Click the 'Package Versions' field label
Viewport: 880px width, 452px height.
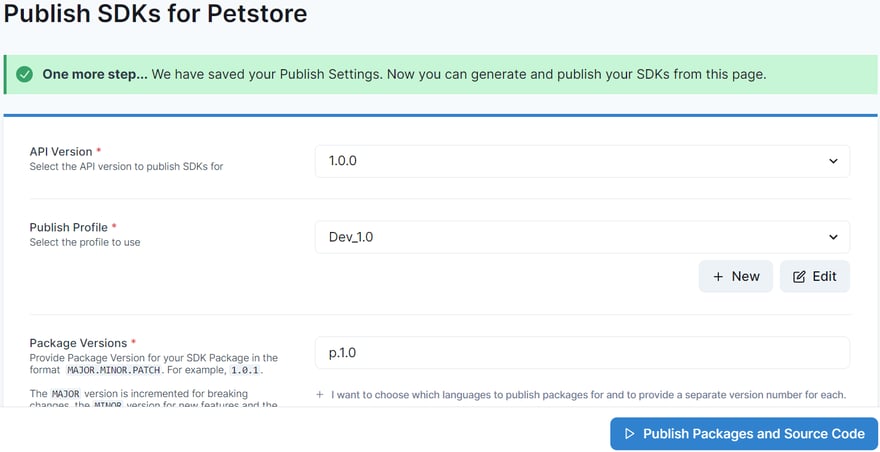pos(78,343)
